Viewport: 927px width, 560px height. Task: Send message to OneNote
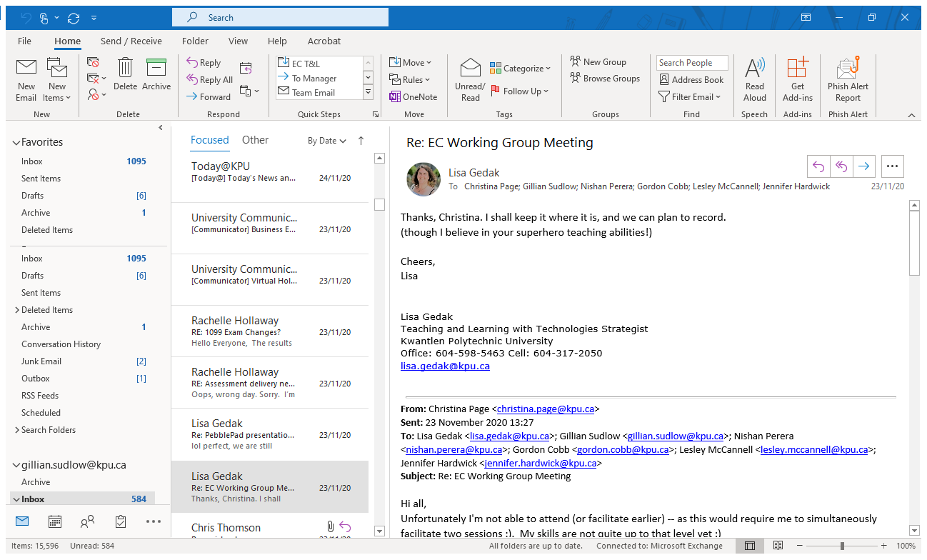pos(414,96)
